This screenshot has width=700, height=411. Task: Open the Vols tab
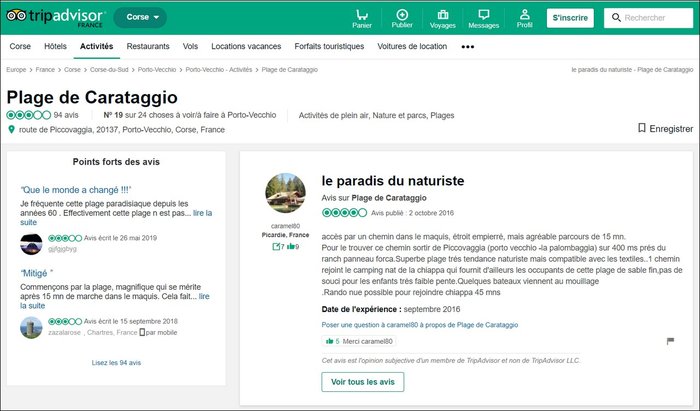tap(190, 46)
